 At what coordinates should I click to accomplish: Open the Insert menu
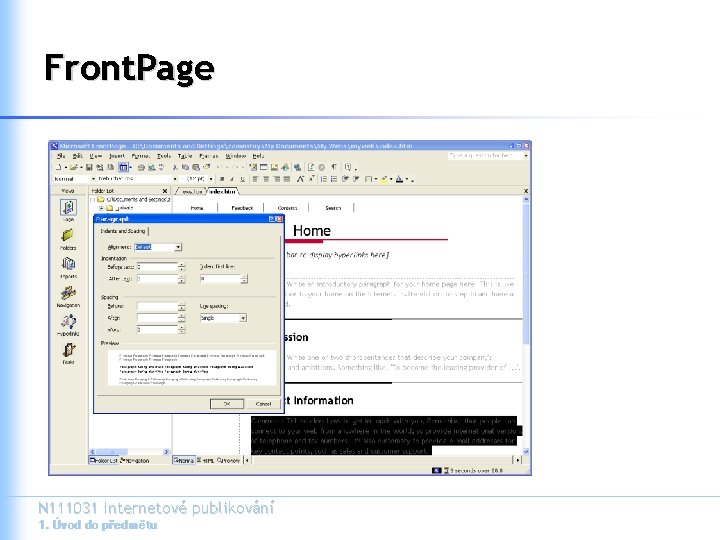pyautogui.click(x=117, y=156)
